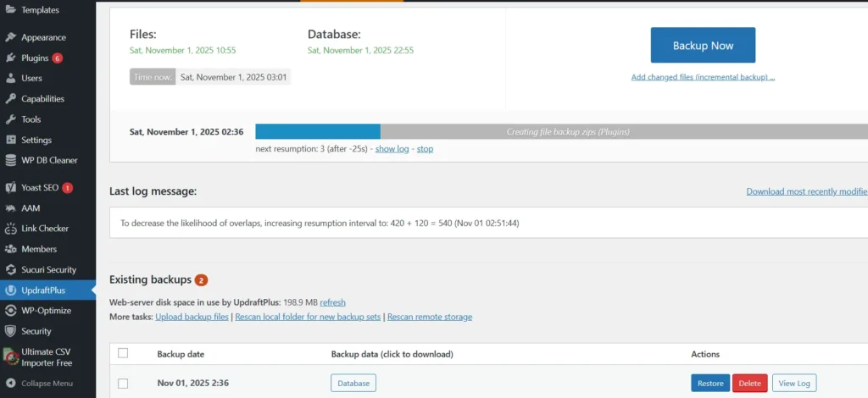
Task: Click the refresh disk space link
Action: pos(332,302)
